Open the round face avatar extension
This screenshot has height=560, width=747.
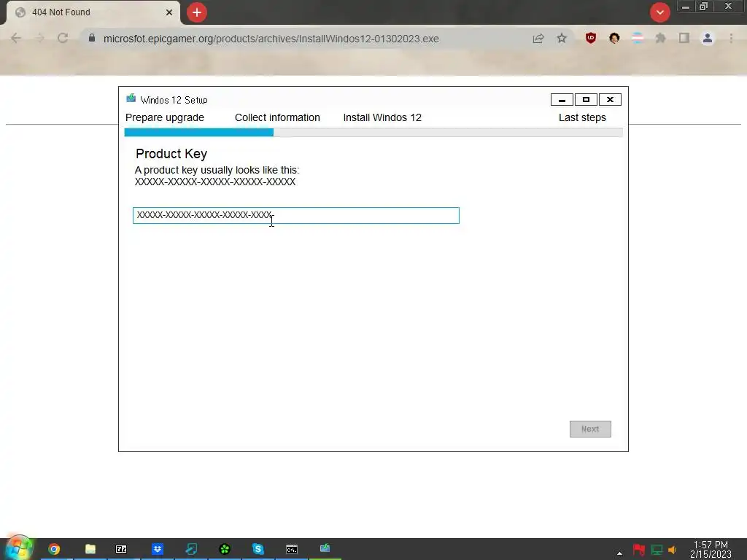coord(614,38)
